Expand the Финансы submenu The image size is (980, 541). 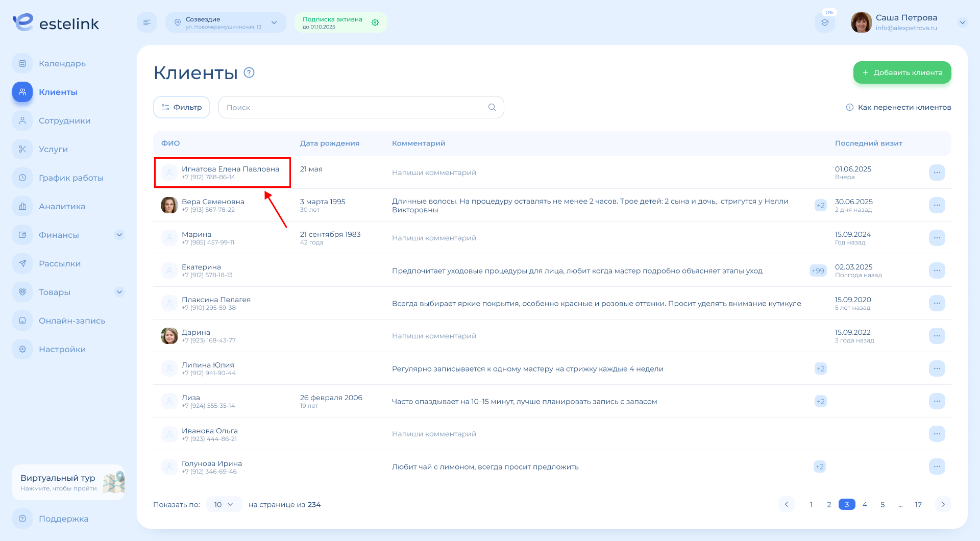(x=119, y=235)
